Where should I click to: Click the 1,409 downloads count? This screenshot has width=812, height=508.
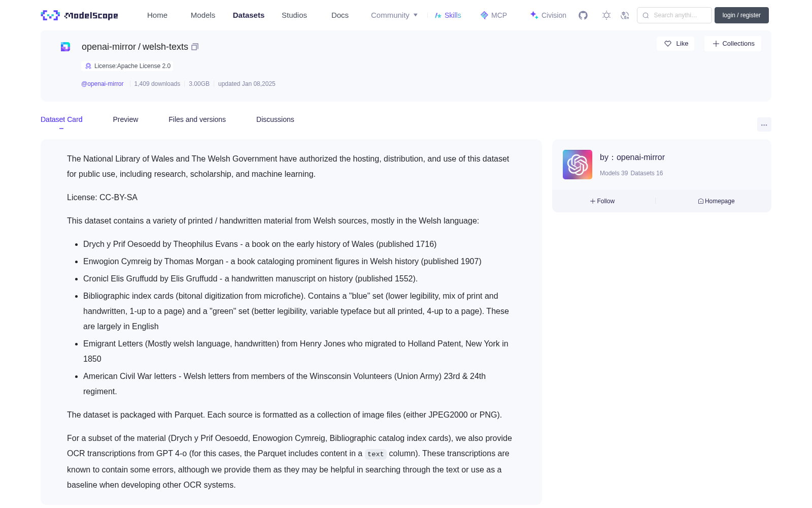(x=157, y=84)
